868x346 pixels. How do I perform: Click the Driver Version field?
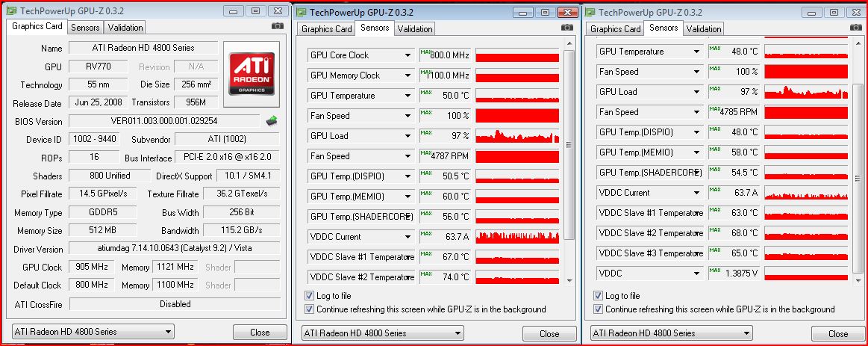175,248
